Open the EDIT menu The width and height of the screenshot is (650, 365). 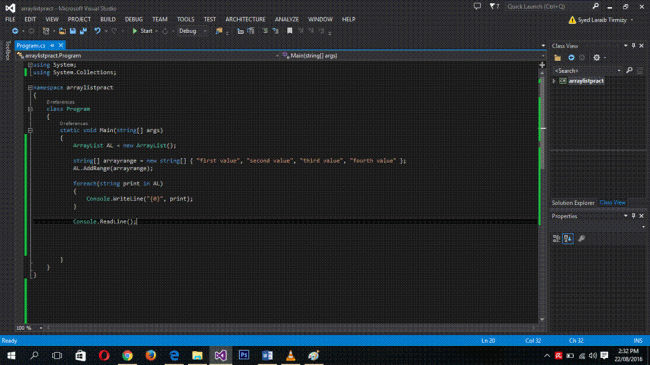(x=30, y=19)
